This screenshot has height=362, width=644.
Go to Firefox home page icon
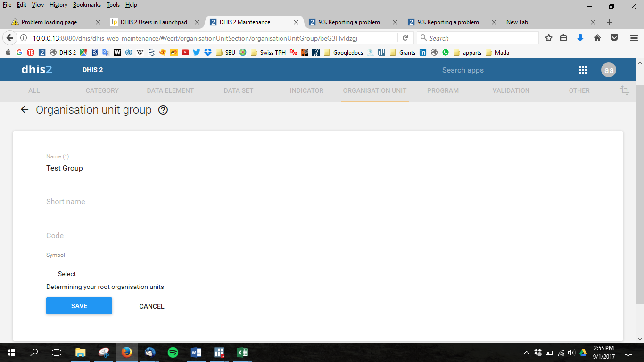(597, 38)
